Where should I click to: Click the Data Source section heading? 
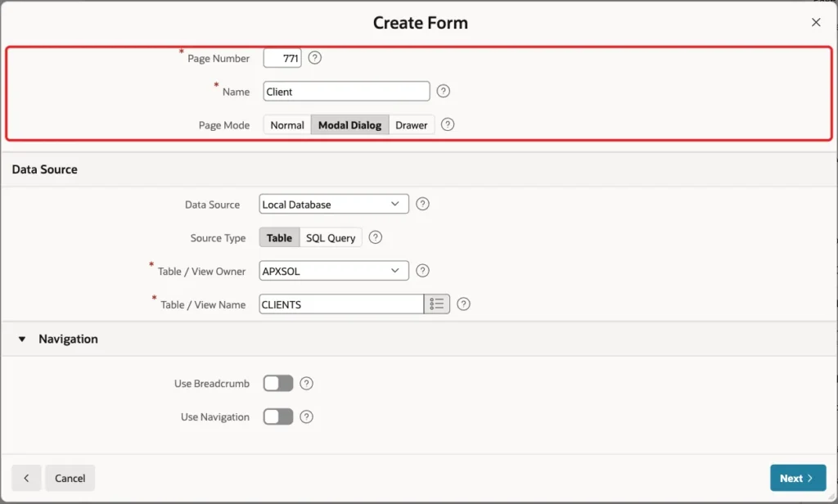45,169
